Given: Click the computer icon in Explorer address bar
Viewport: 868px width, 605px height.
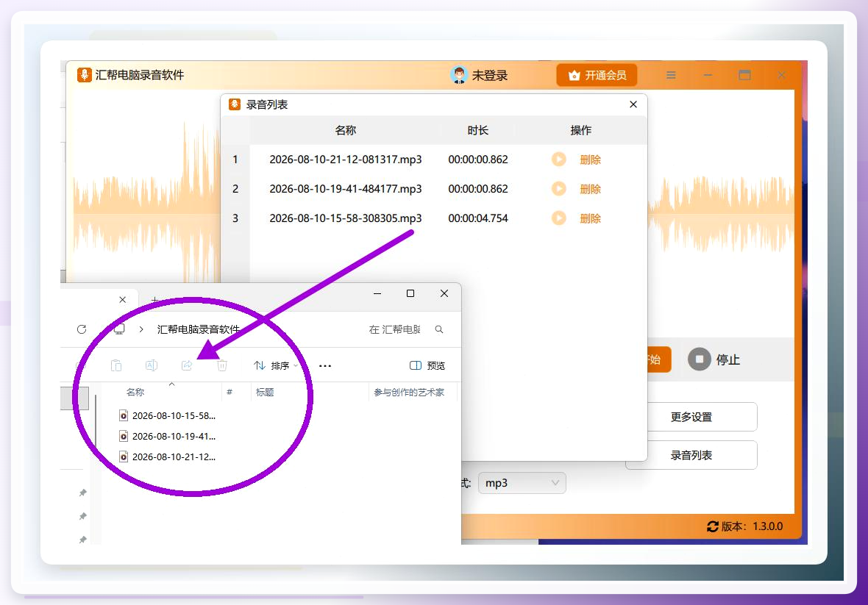Looking at the screenshot, I should click(119, 329).
